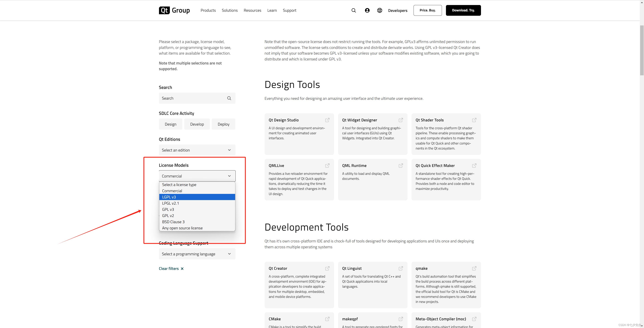Click the Qt Group logo
This screenshot has width=644, height=328.
point(174,11)
